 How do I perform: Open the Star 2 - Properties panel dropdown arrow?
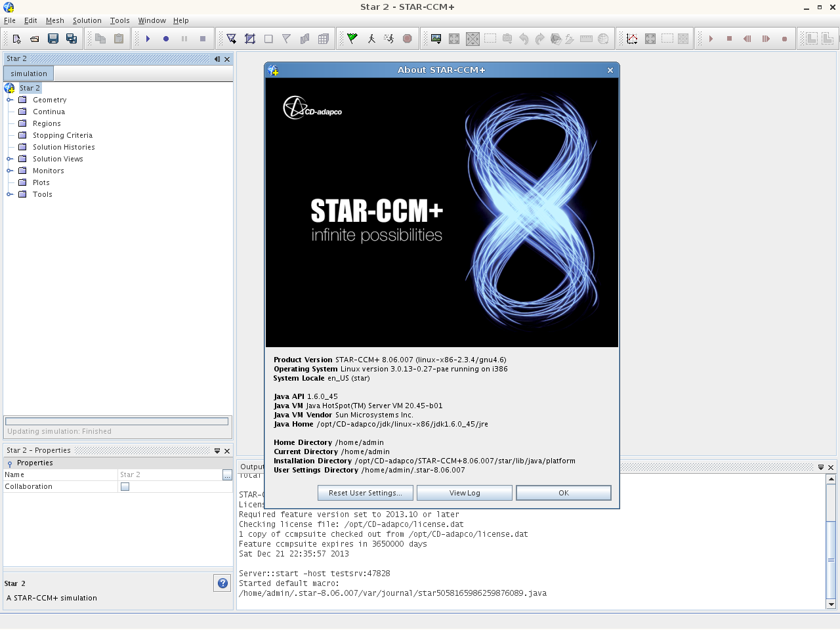click(217, 451)
